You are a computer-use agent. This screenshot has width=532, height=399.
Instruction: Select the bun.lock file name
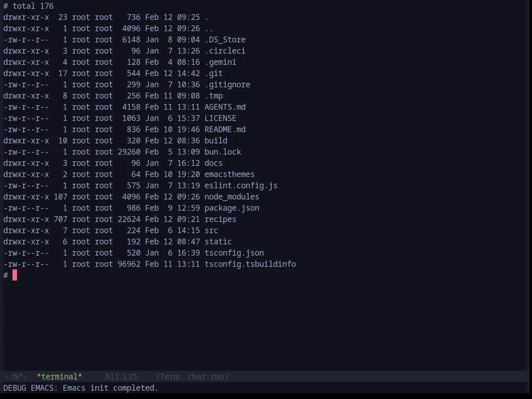tap(223, 152)
